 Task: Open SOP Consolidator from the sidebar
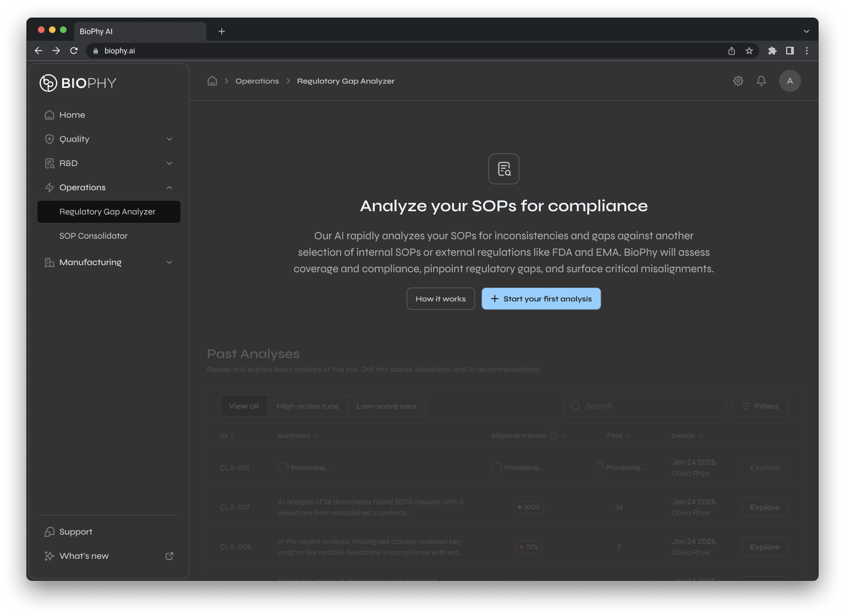coord(94,236)
